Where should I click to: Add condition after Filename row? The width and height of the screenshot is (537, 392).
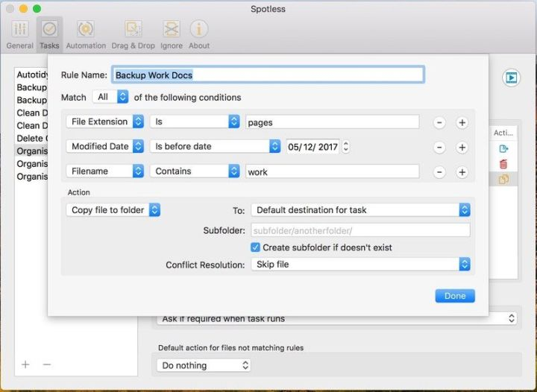pyautogui.click(x=462, y=172)
